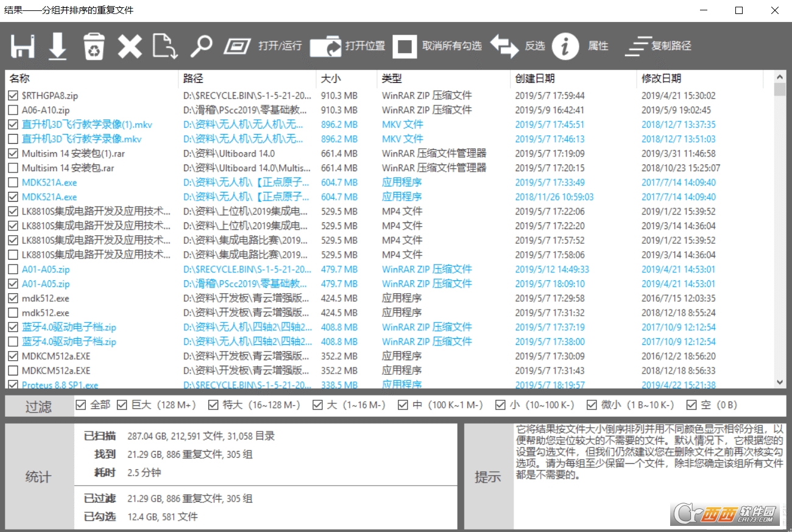
Task: Toggle the 全部 filter checkbox
Action: [x=80, y=405]
